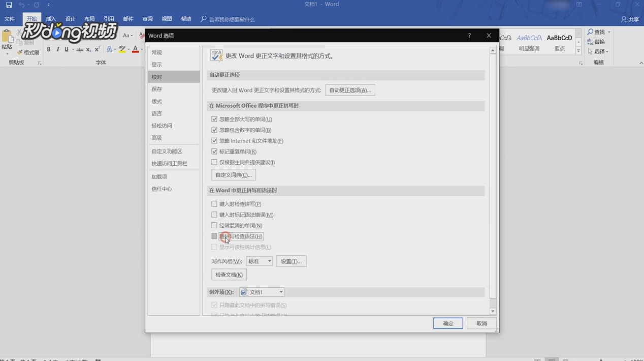Click the ribbon display options icon
The height and width of the screenshot is (361, 644).
point(579,5)
